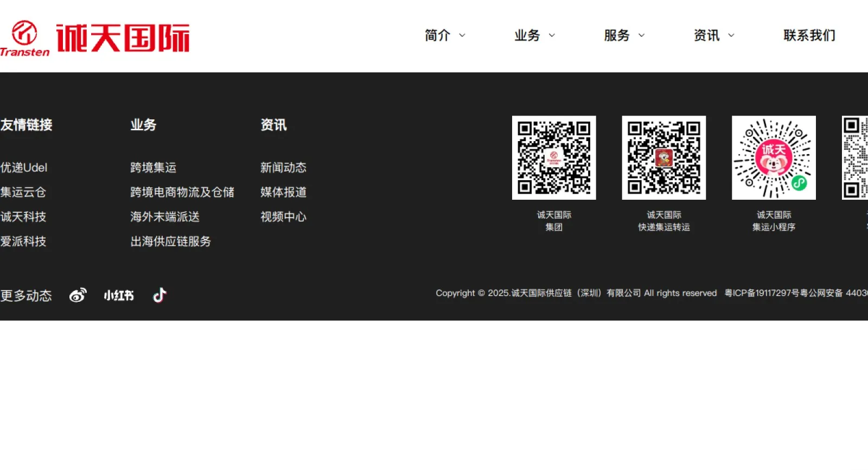The image size is (868, 470).
Task: Click the 粤ICP备19117297号 registration link
Action: (762, 293)
